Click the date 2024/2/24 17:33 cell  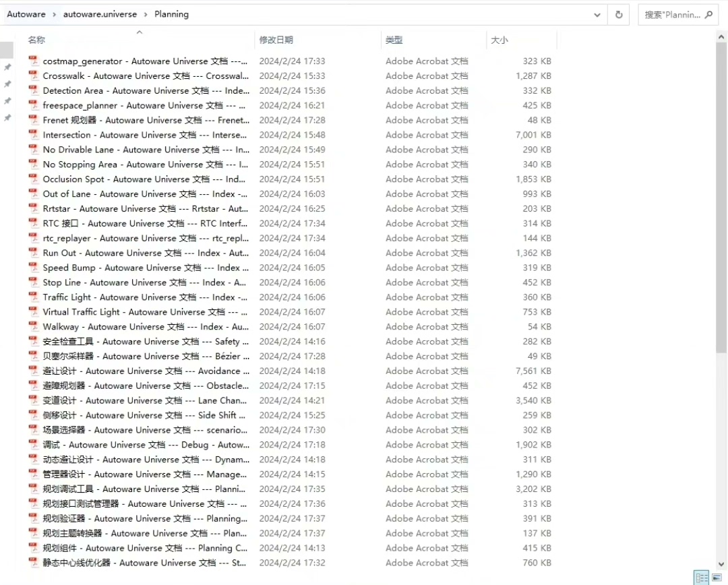click(292, 61)
